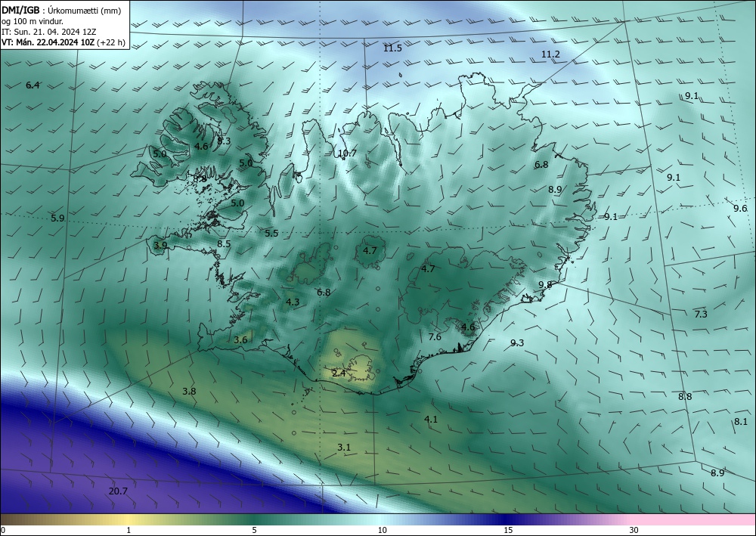
Task: Select the 20.7 value in the purple band
Action: tap(118, 491)
